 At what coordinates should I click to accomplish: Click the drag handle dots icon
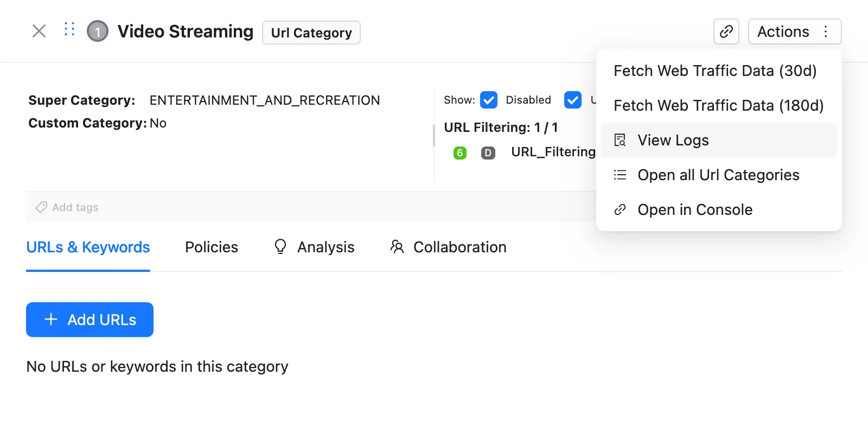point(69,29)
